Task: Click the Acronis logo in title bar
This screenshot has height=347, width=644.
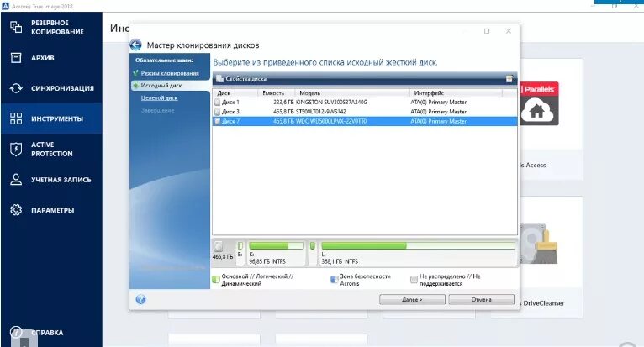Action: (5, 6)
